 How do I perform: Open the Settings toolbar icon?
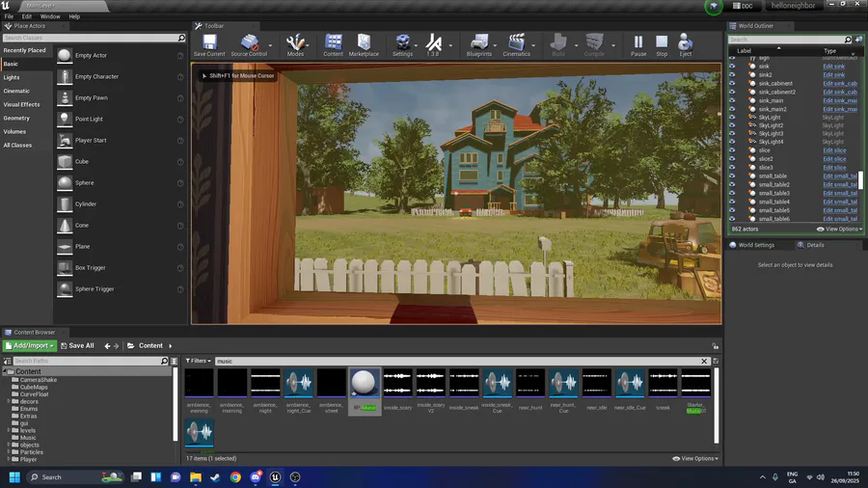tap(402, 42)
